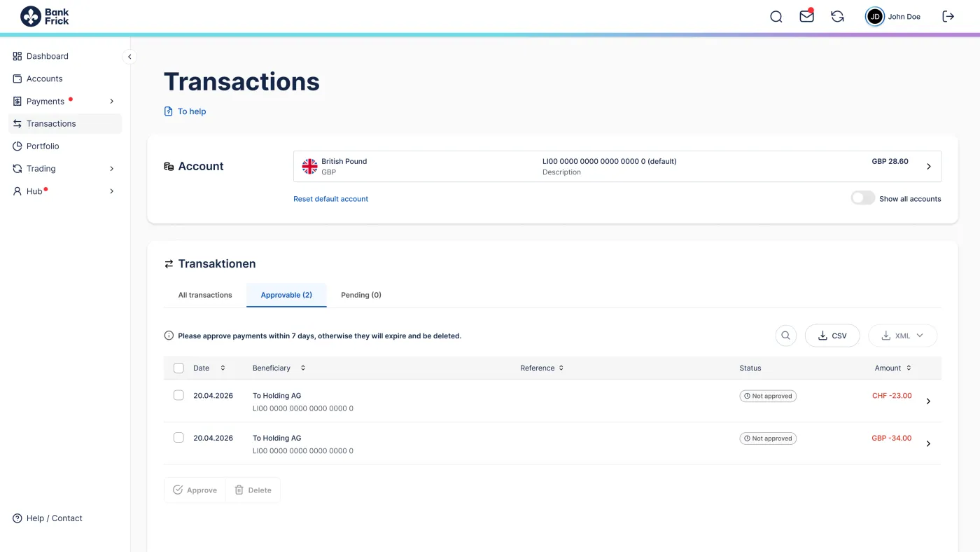This screenshot has height=552, width=980.
Task: Click the CHF -23.00 amount
Action: tap(892, 396)
